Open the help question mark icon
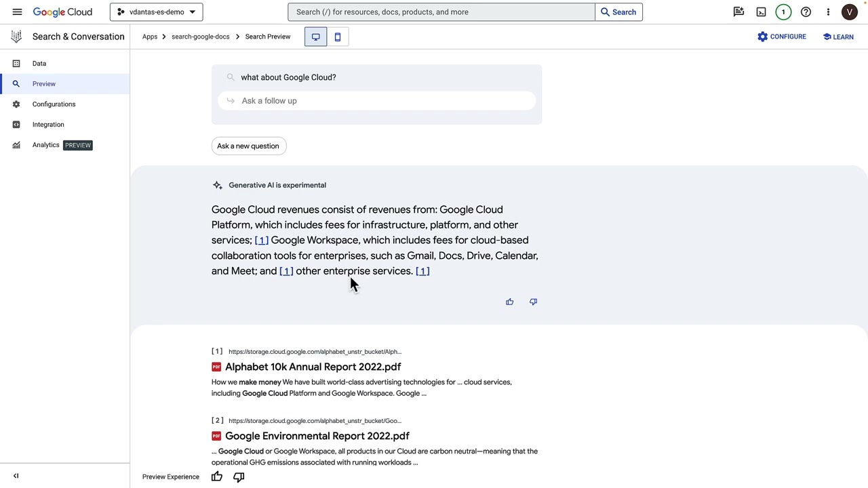Viewport: 868px width, 488px height. click(x=806, y=12)
